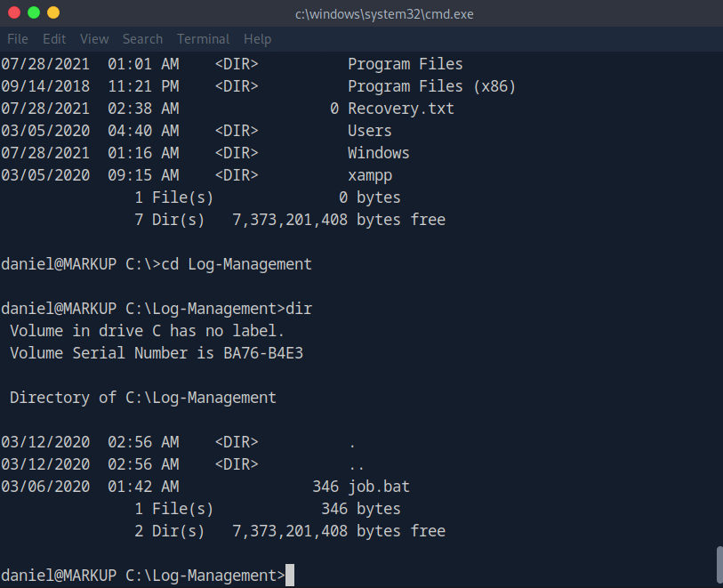723x588 pixels.
Task: Click the Windows directory entry
Action: 379,153
